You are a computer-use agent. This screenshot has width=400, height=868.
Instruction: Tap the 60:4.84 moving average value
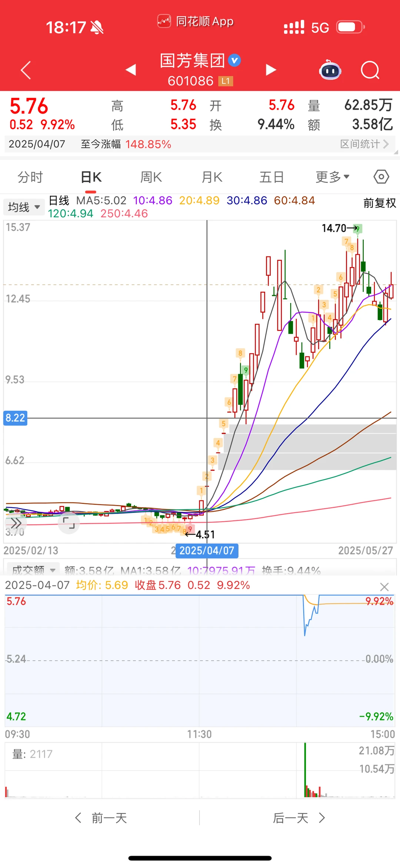[294, 201]
